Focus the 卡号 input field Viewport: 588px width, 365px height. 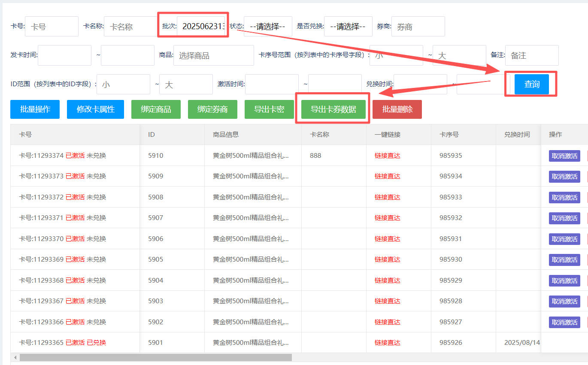[52, 27]
